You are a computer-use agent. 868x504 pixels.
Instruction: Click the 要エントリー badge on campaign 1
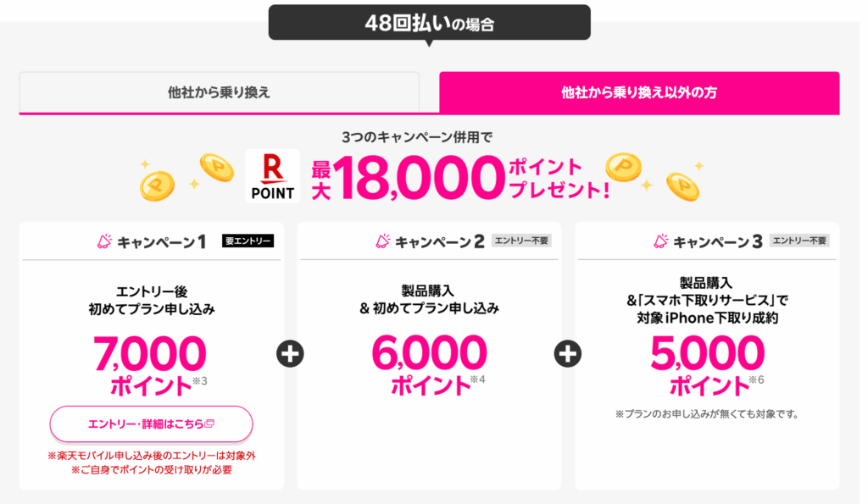248,241
